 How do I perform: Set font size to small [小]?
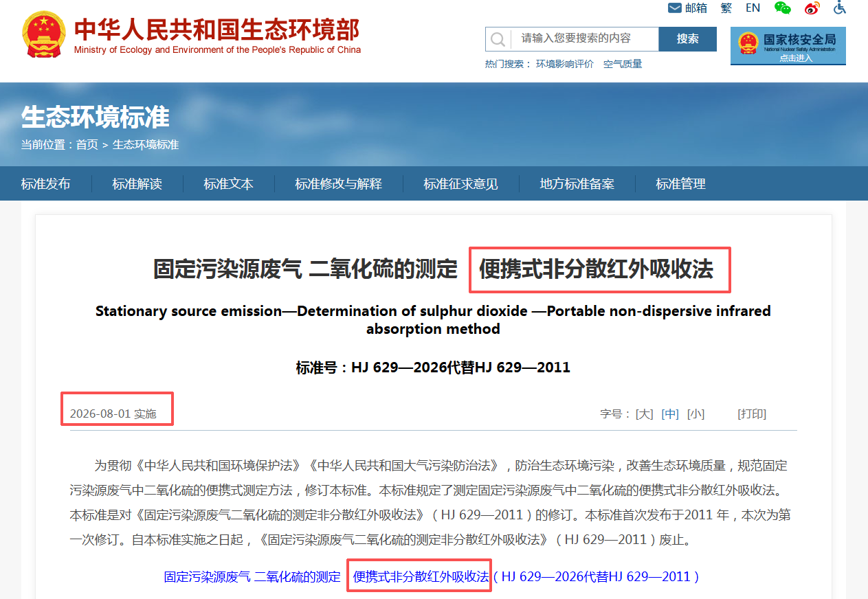[695, 414]
